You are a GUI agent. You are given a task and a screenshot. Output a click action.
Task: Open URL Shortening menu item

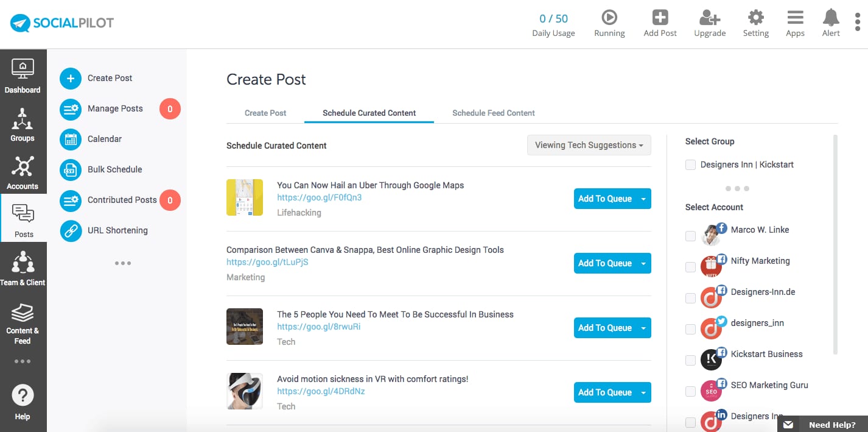[118, 230]
